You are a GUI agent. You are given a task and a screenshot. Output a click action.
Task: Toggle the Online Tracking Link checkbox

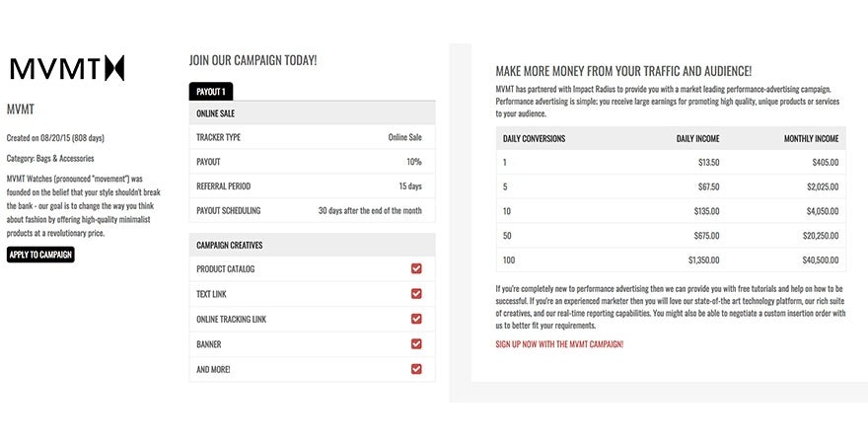point(416,319)
